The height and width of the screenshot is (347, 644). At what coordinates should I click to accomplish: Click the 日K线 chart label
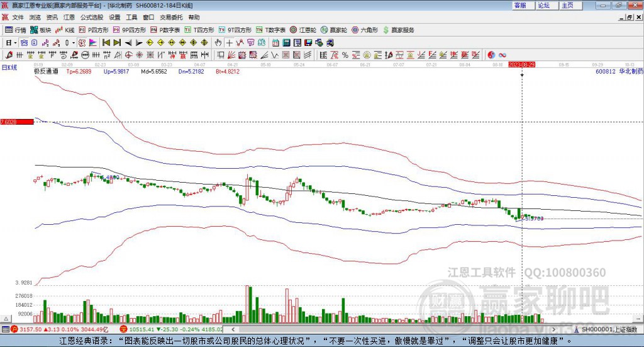point(9,67)
